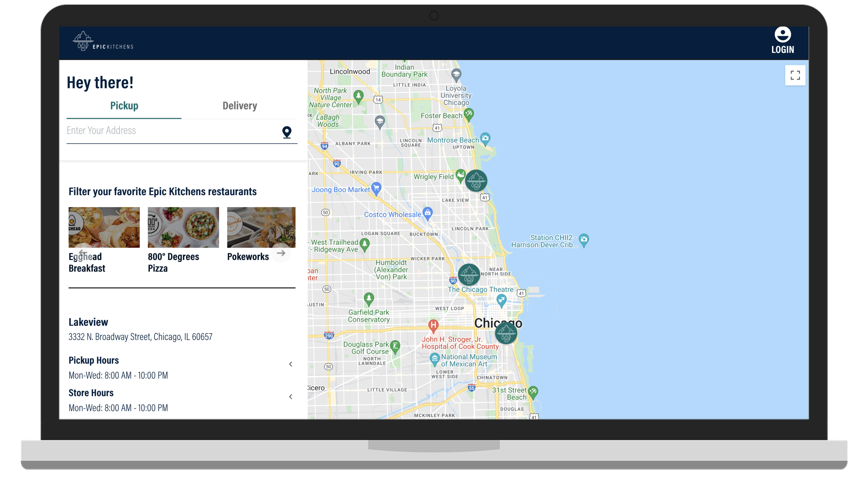Click Epic Kitchens marker near The Chicago Theatre
Screen dimensions: 868x488
click(x=469, y=275)
